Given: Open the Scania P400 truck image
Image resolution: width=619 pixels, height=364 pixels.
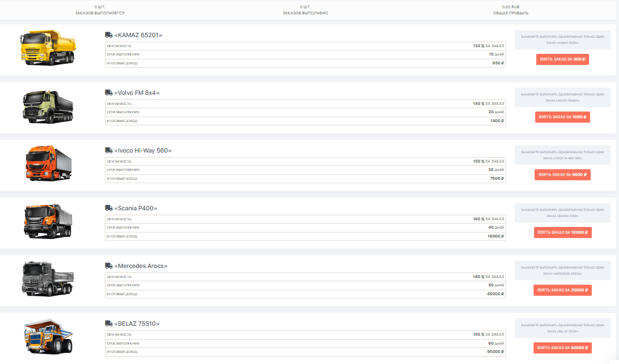Looking at the screenshot, I should pyautogui.click(x=48, y=221).
